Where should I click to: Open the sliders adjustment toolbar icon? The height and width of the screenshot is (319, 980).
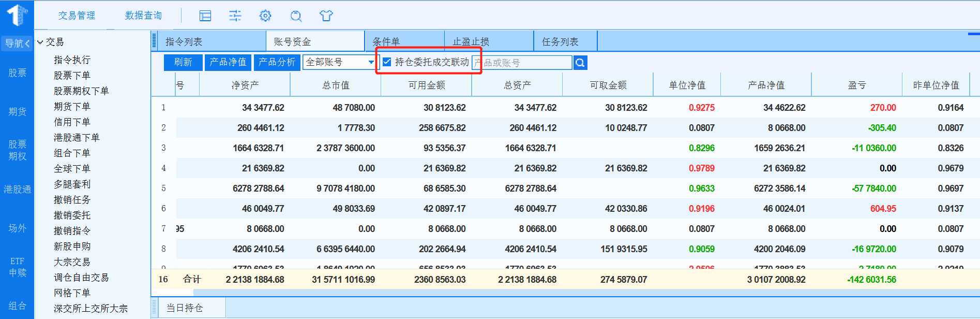coord(235,16)
